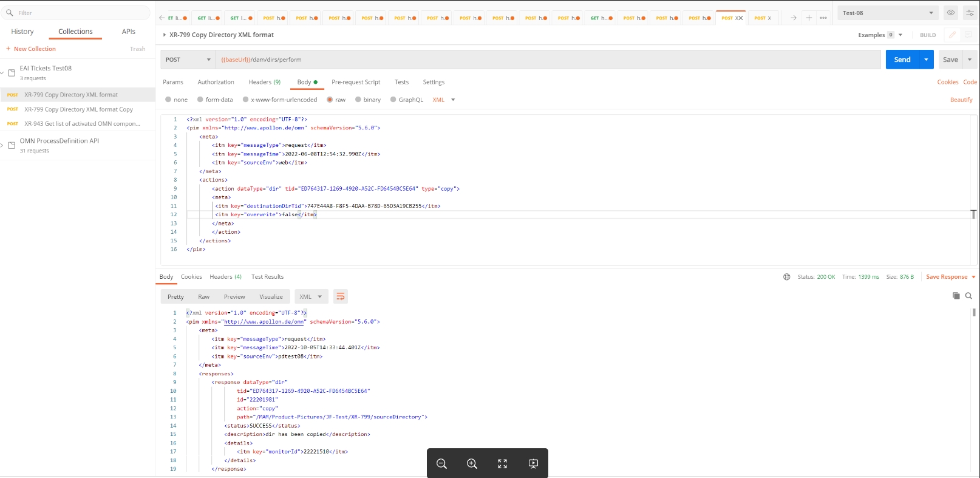Open the manage environments settings icon
This screenshot has width=980, height=478.
coord(970,13)
